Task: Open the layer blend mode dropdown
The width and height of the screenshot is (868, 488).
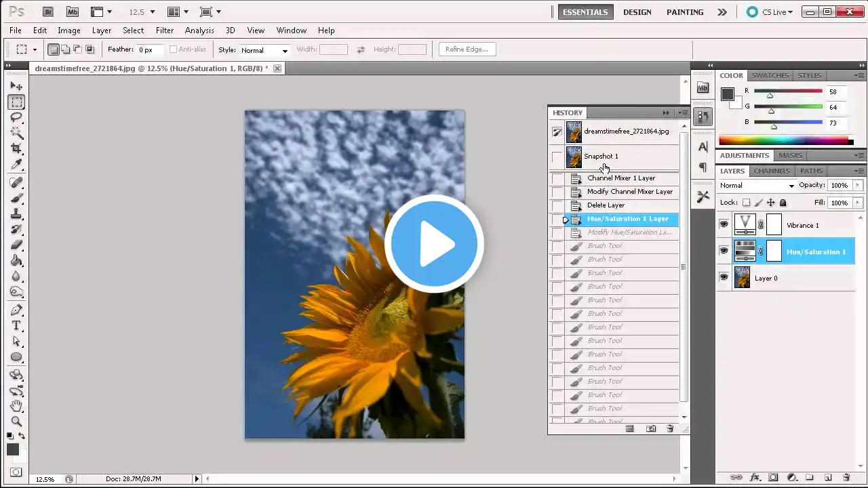Action: (x=756, y=186)
